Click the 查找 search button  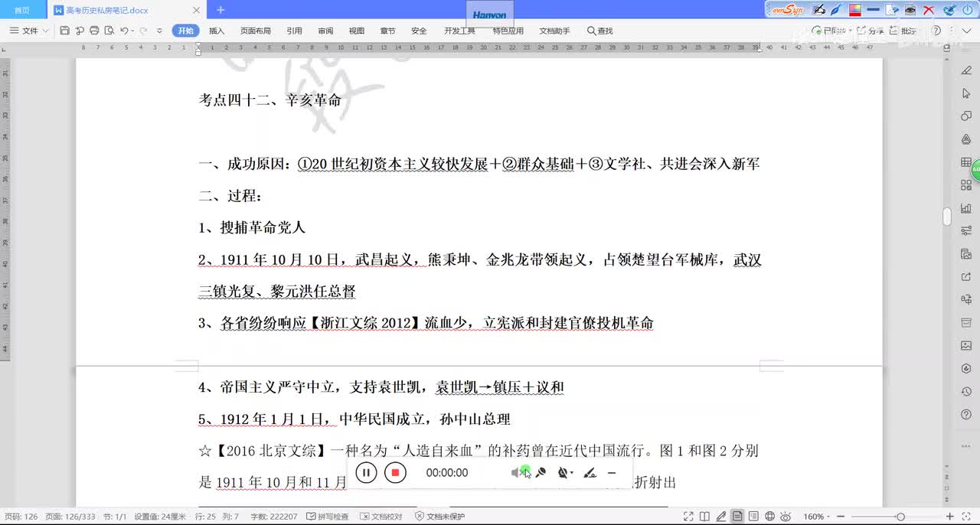tap(599, 31)
